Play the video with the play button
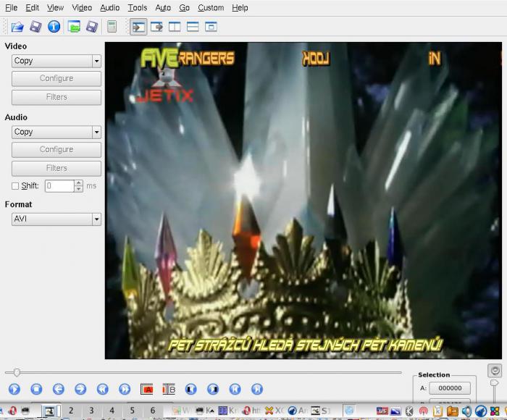Image resolution: width=507 pixels, height=420 pixels. [14, 389]
